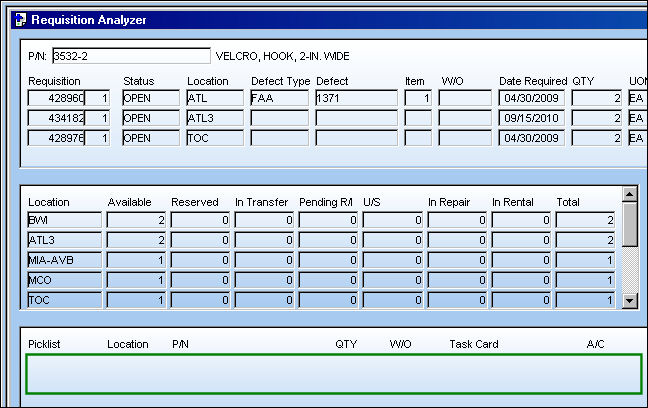Click the 'Pending R/I' column header
The width and height of the screenshot is (648, 408).
(326, 202)
